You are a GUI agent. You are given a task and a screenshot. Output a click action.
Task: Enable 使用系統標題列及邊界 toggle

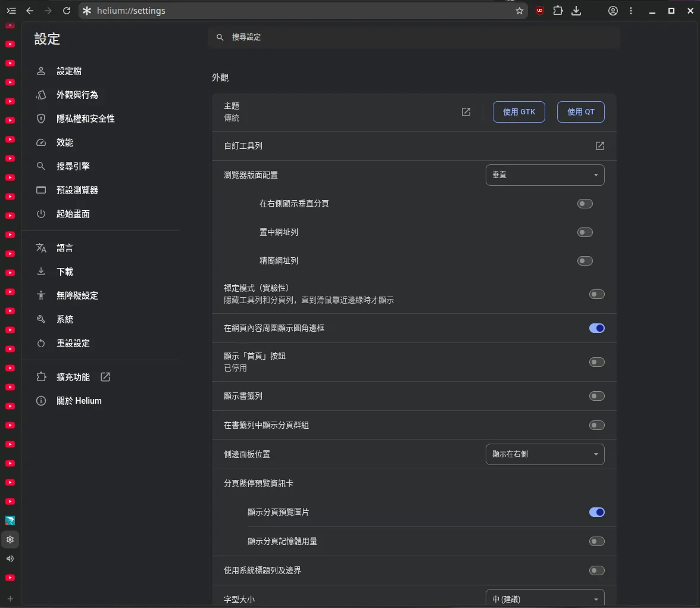click(597, 571)
